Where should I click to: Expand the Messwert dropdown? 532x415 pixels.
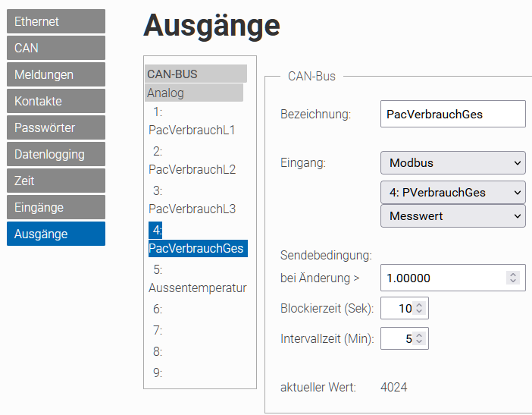click(453, 216)
